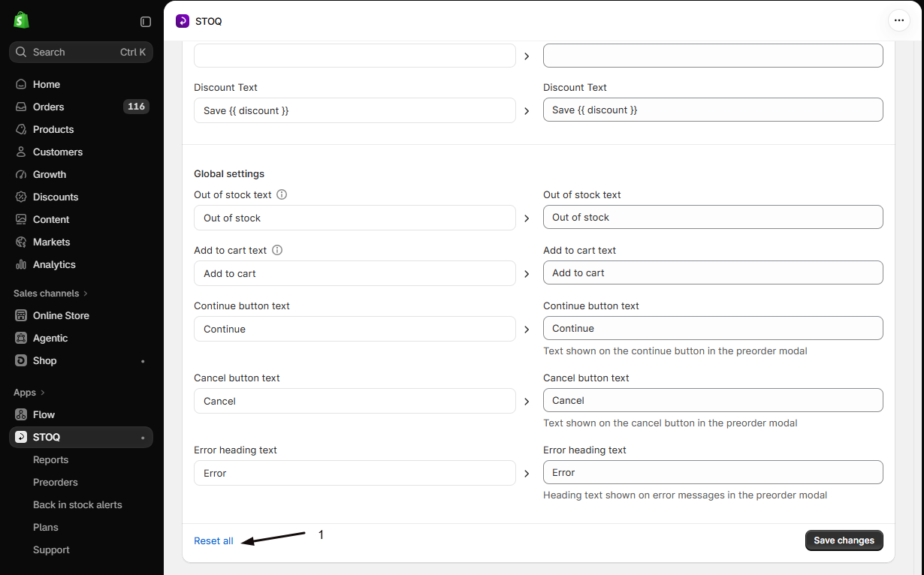This screenshot has width=924, height=575.
Task: Click the Shopify logo icon
Action: [x=21, y=20]
